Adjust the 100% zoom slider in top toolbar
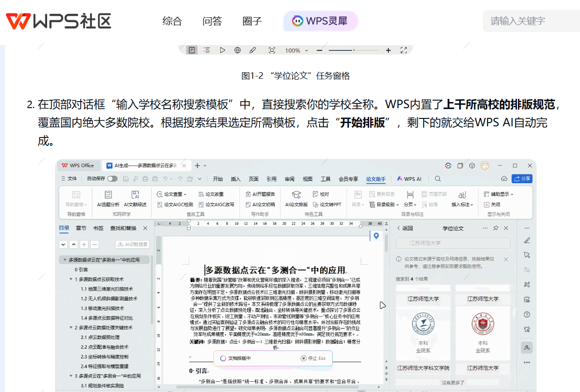The width and height of the screenshot is (580, 392). (354, 50)
